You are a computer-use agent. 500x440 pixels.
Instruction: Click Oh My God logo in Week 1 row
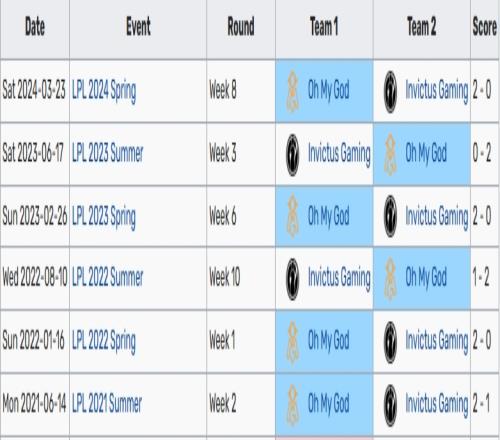coord(293,342)
